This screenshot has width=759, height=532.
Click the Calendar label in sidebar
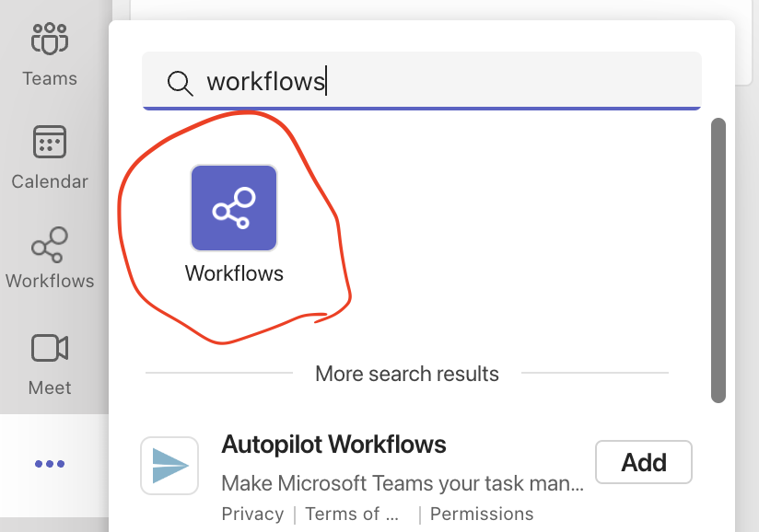[50, 181]
